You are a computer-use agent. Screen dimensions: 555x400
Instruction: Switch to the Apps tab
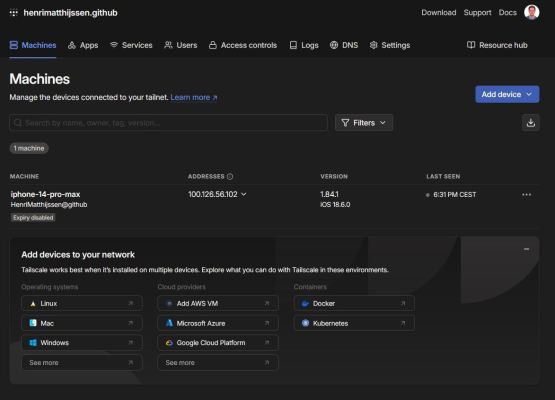(x=83, y=45)
